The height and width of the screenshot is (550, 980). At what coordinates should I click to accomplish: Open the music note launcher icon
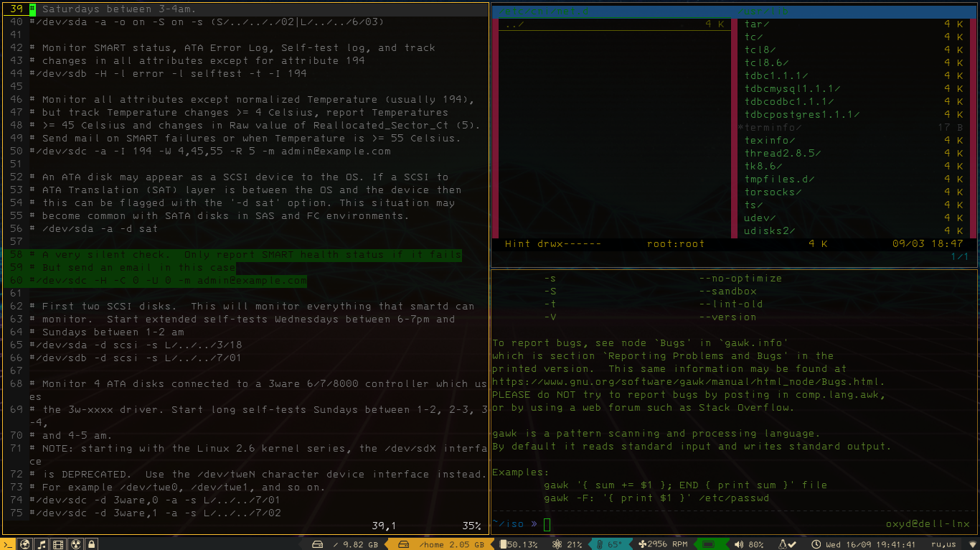tap(42, 544)
